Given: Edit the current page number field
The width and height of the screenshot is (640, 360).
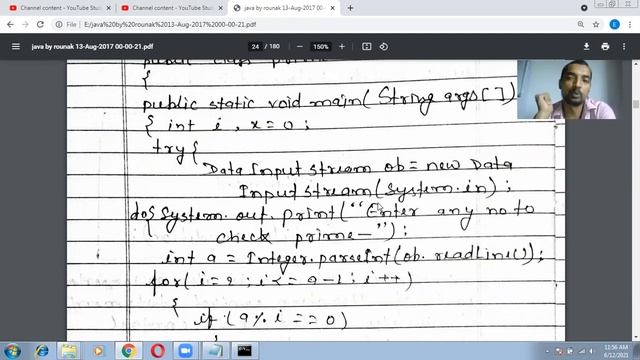Looking at the screenshot, I should [x=255, y=47].
